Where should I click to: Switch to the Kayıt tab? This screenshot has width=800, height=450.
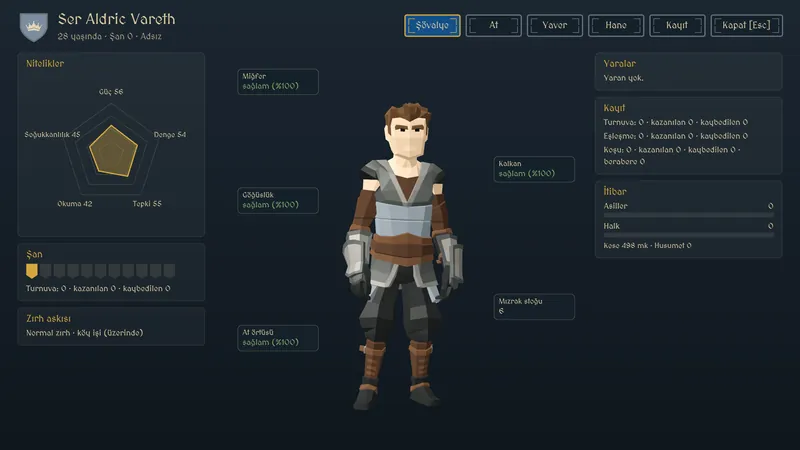(677, 26)
